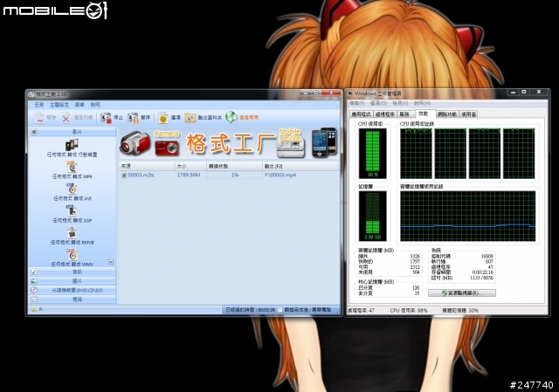Open the 主題設定 menu in Format Factory
Viewport: 559px width, 392px height.
59,105
